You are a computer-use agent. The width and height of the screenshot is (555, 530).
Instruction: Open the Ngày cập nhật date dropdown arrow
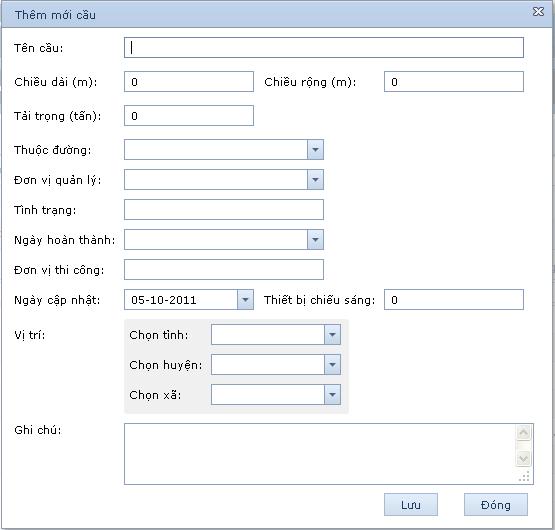[x=245, y=300]
